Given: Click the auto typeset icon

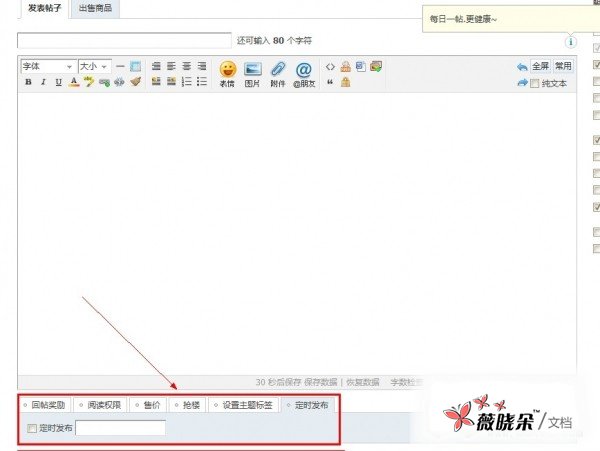Looking at the screenshot, I should tap(156, 66).
